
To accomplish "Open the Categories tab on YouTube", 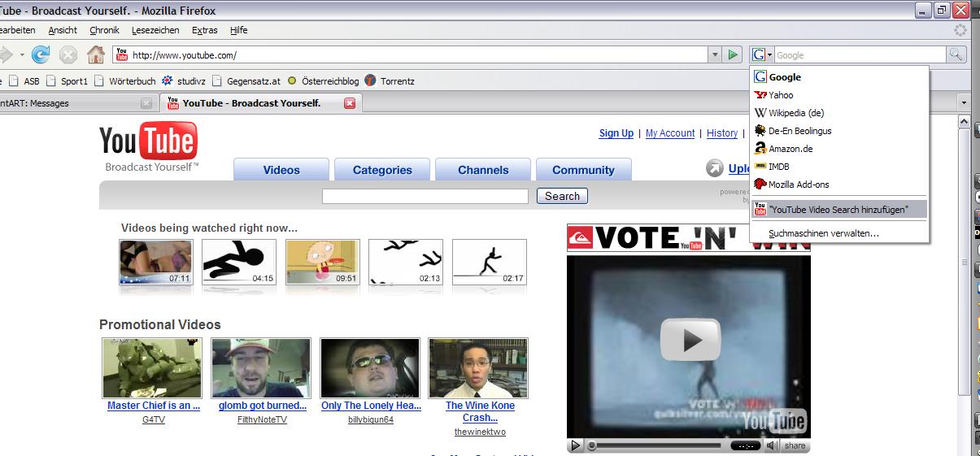I will tap(382, 170).
